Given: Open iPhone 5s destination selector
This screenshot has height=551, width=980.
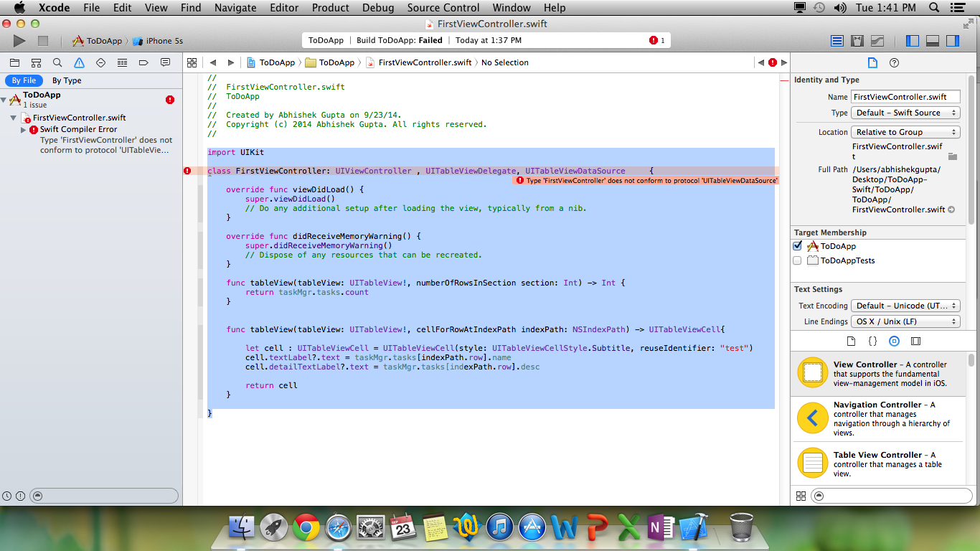Looking at the screenshot, I should (159, 41).
